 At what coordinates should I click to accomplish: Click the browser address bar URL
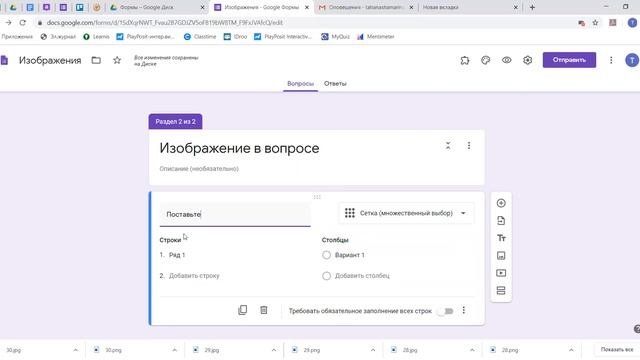point(165,23)
